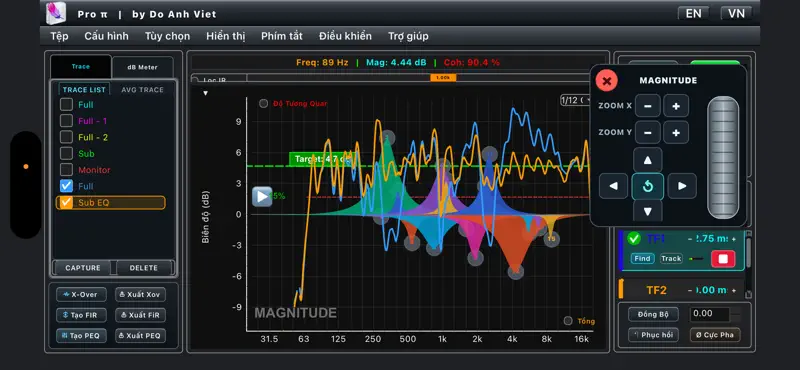Click the green check icon beside TF1
This screenshot has width=800, height=370.
click(x=634, y=238)
